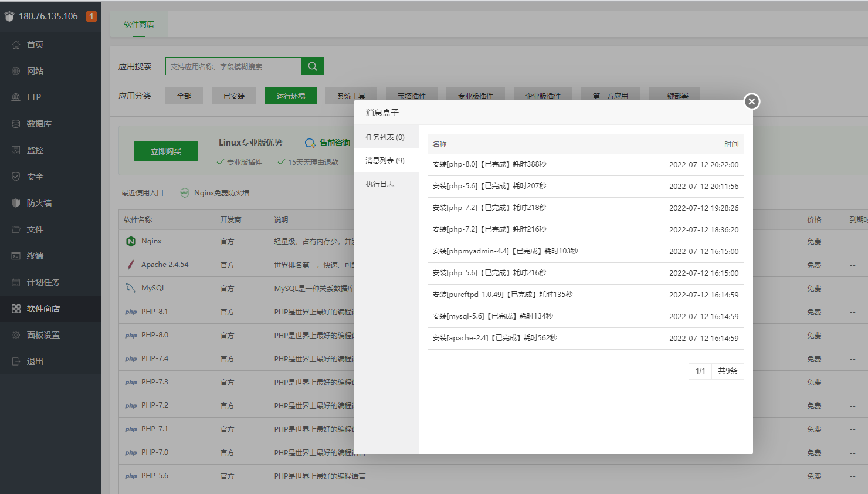This screenshot has height=494, width=868.
Task: Click the 共9条 total count
Action: pos(728,371)
